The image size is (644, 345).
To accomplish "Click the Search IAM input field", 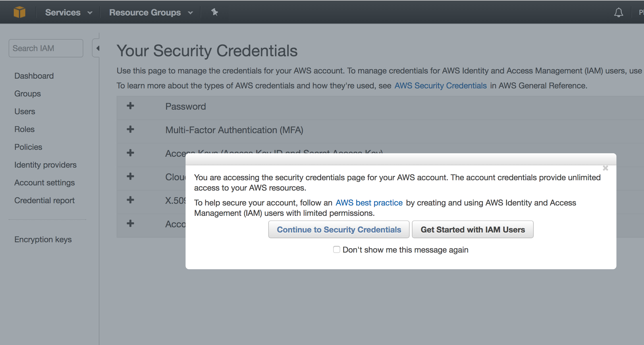I will 46,48.
